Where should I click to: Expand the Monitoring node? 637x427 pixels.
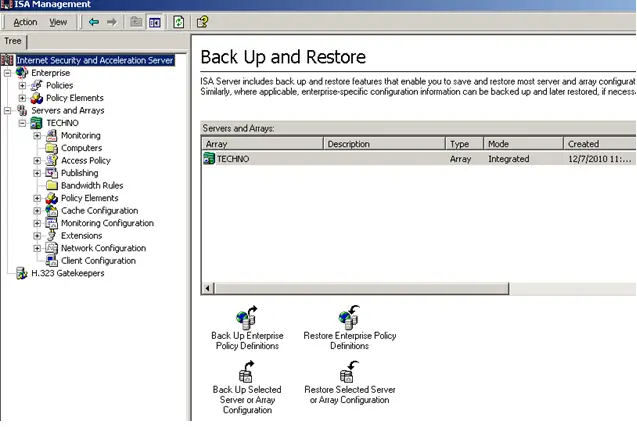tap(37, 136)
